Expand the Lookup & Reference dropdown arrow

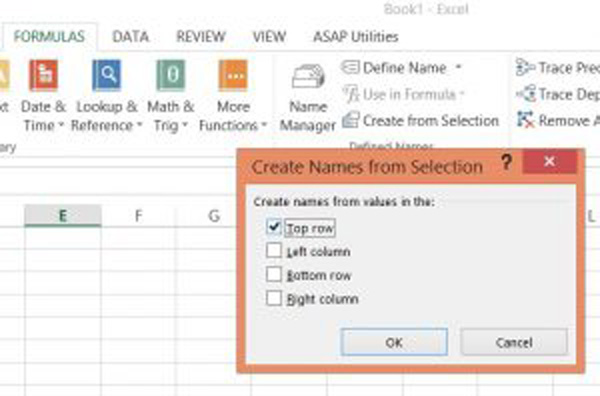click(139, 125)
